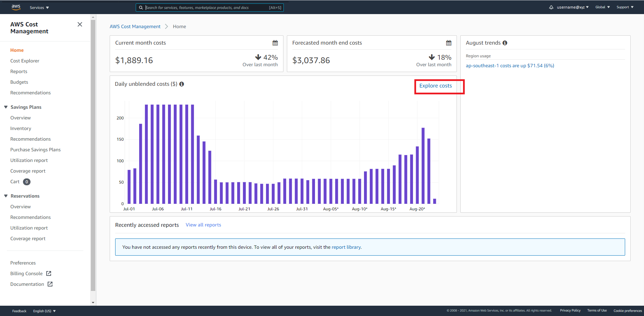Open the Billing Console link

[26, 273]
